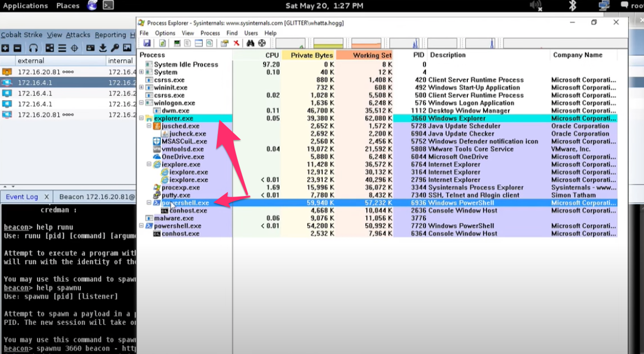Viewport: 644px width, 354px height.
Task: Click the Bluetooth icon in the top panel
Action: coord(572,6)
